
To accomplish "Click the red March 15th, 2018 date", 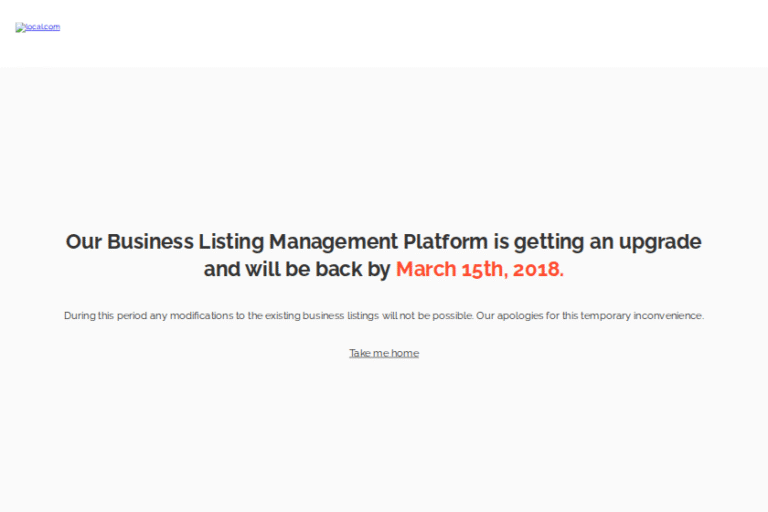I will tap(479, 269).
